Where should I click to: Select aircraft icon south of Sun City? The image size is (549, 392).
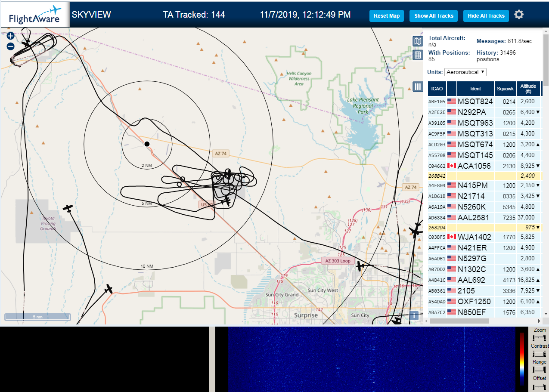click(x=396, y=321)
